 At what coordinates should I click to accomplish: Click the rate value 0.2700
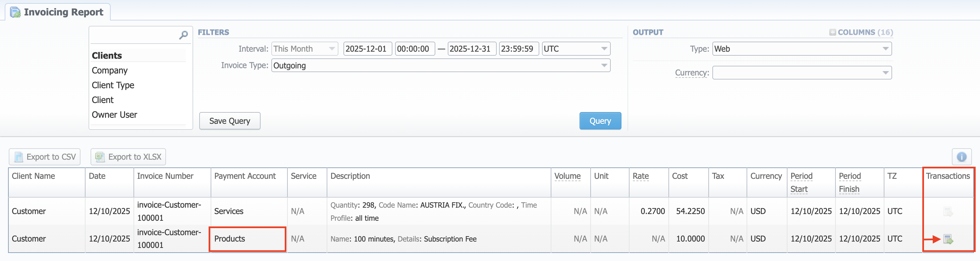coord(652,212)
